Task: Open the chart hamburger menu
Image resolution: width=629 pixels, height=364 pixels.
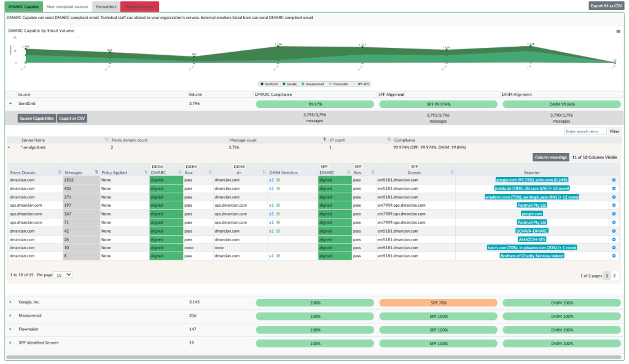Action: (618, 32)
